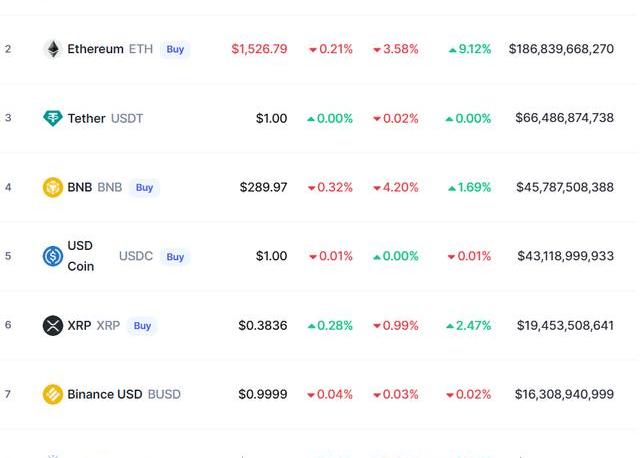The width and height of the screenshot is (640, 458).
Task: Click Tether market cap $66,486,874,738
Action: pyautogui.click(x=564, y=118)
